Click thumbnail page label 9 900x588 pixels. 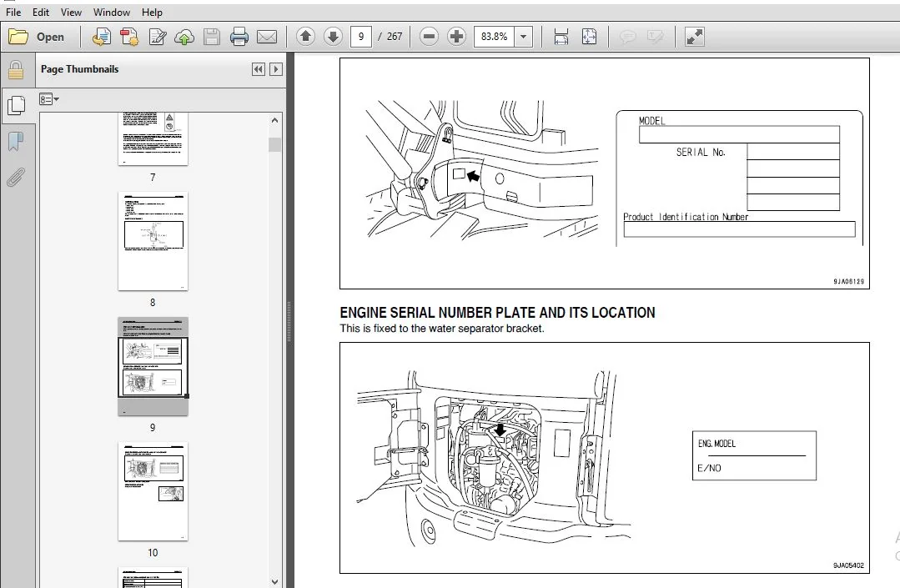tap(153, 428)
